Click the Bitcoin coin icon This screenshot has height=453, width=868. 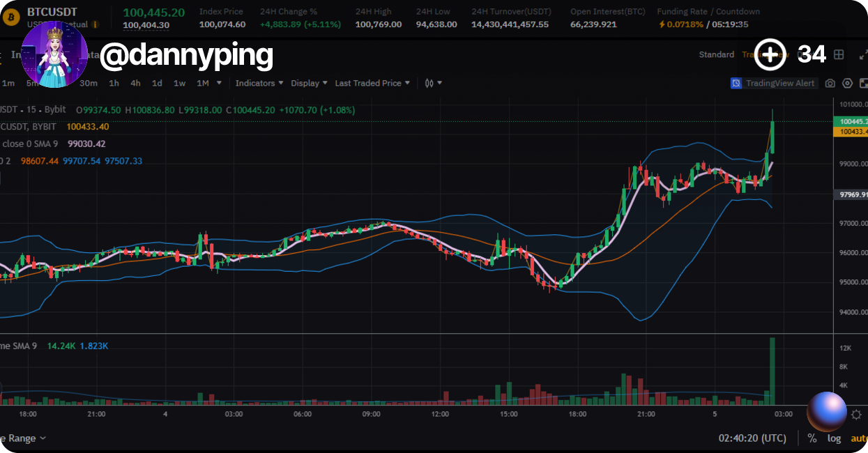(11, 15)
